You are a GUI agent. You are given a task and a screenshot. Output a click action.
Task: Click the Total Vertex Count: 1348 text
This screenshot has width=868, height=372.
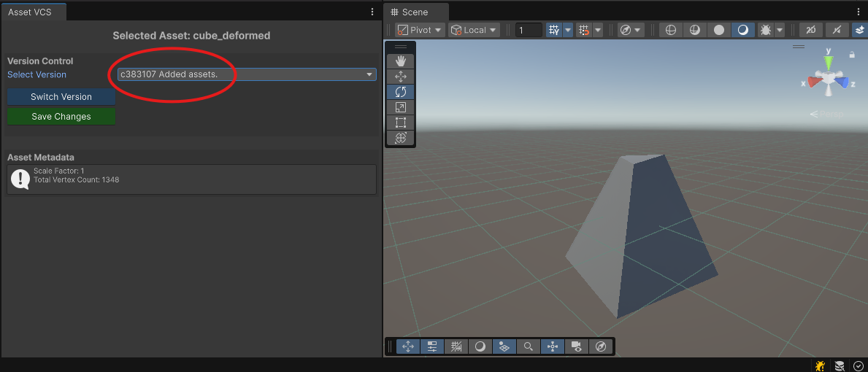[x=77, y=180]
